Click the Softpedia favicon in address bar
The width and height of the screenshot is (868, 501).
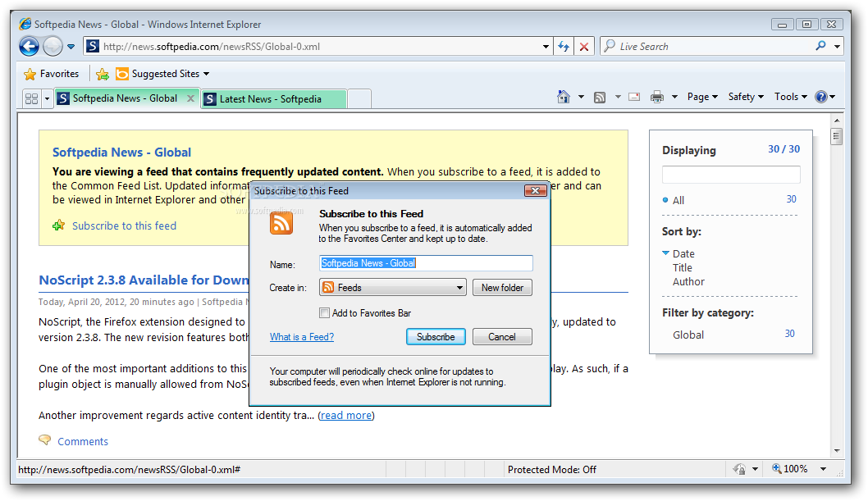coord(93,47)
